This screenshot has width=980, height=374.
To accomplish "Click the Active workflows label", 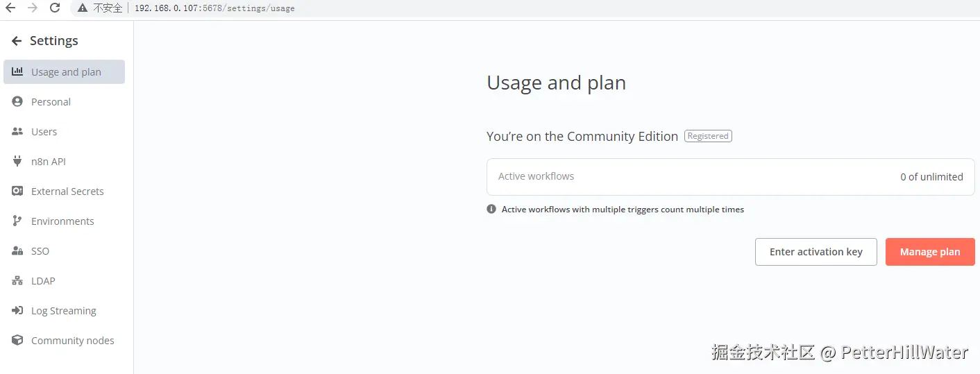I will [x=536, y=176].
